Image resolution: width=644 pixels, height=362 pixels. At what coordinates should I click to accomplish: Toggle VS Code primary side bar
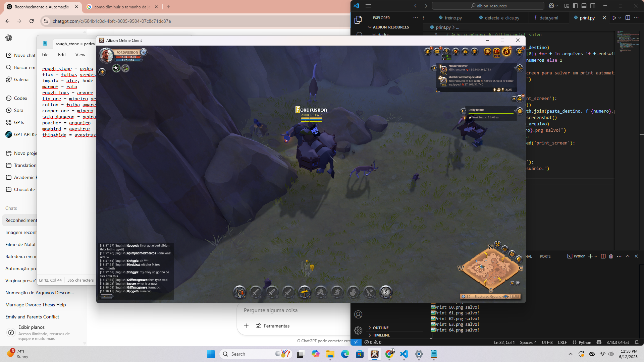(575, 6)
